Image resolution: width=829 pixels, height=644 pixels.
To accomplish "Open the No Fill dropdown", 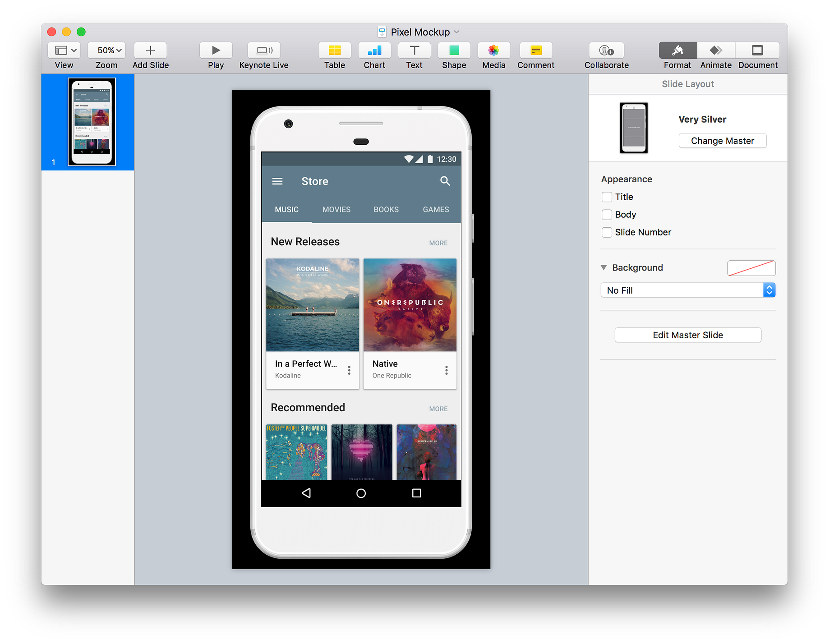I will pyautogui.click(x=688, y=290).
